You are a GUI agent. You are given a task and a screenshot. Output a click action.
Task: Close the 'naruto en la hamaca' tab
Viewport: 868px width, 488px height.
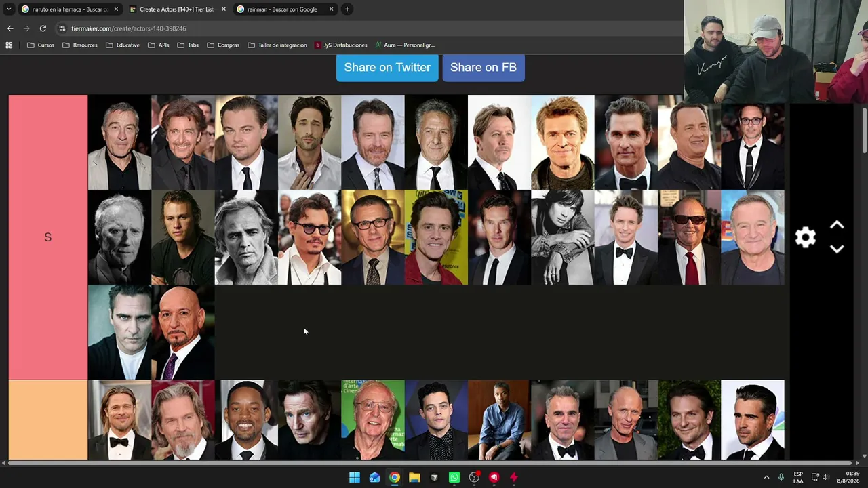coord(116,9)
